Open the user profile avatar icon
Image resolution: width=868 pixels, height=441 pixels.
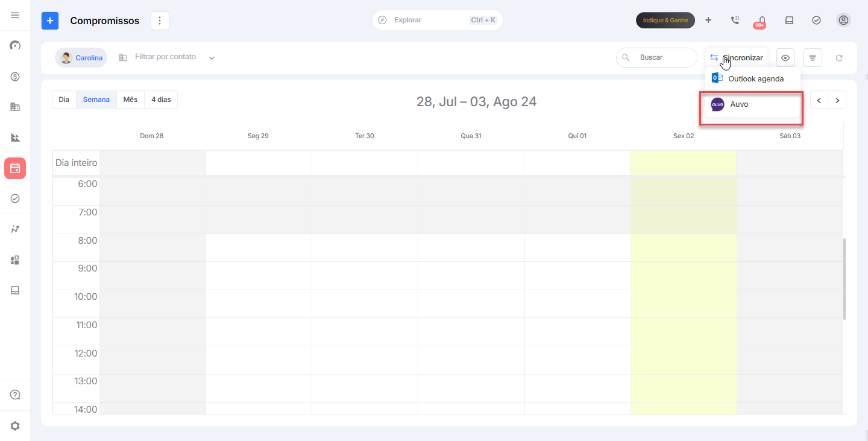[843, 21]
